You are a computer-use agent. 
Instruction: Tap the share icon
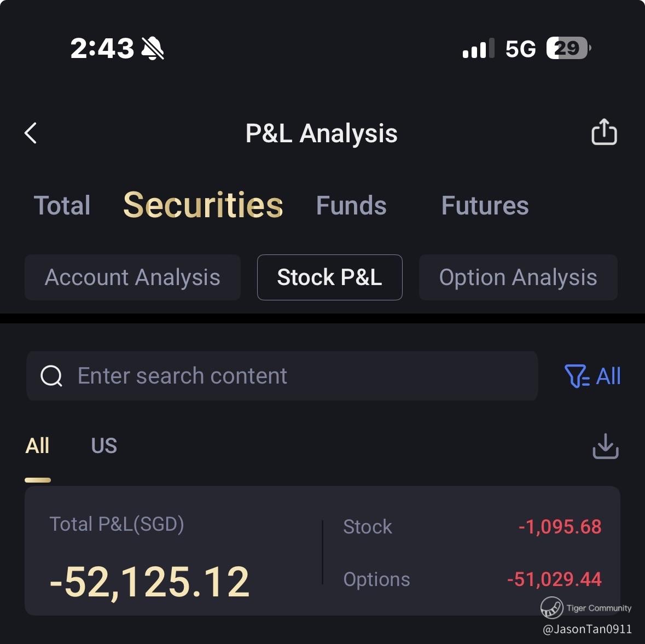[604, 132]
